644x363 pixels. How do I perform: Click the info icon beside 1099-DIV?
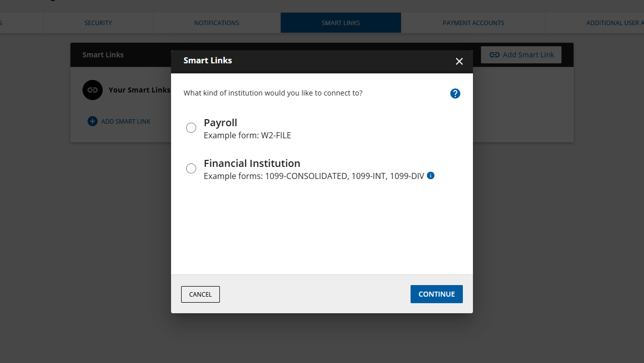pyautogui.click(x=431, y=175)
